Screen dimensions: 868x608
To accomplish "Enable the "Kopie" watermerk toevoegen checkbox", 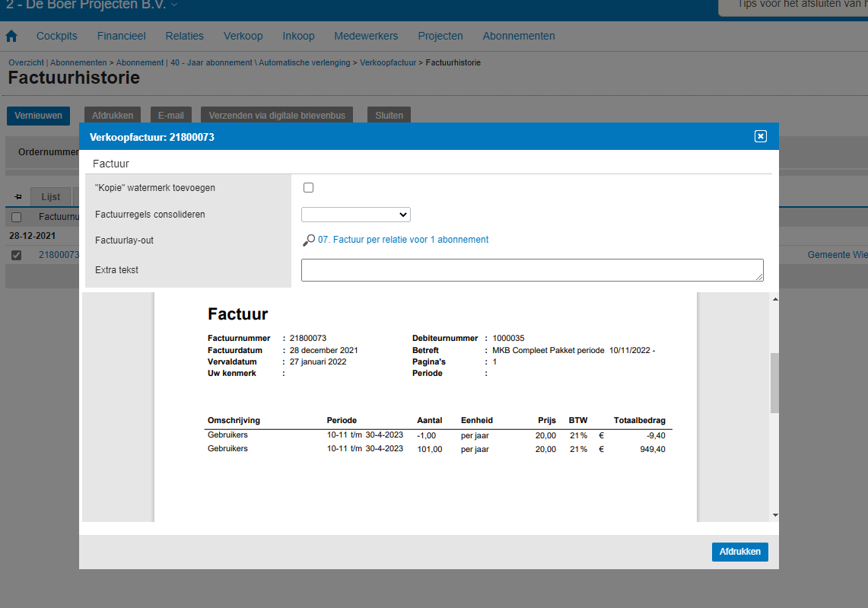I will click(308, 188).
